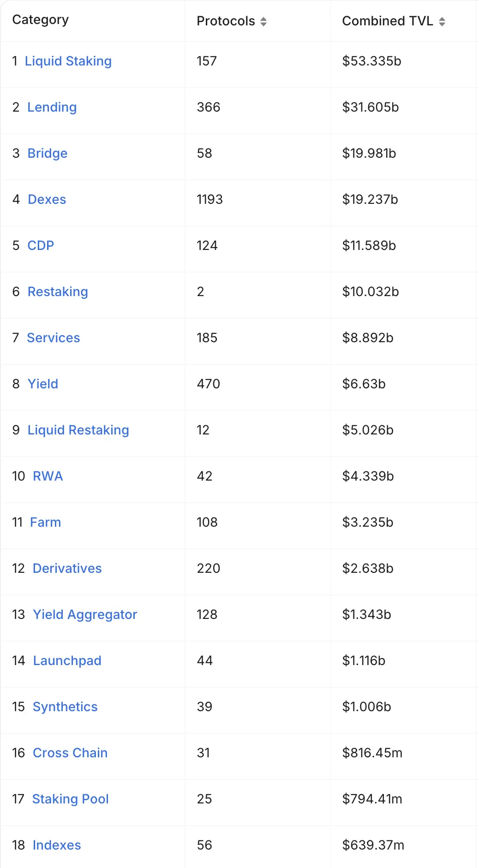Image resolution: width=479 pixels, height=868 pixels.
Task: Open the Lending category link
Action: pyautogui.click(x=52, y=107)
